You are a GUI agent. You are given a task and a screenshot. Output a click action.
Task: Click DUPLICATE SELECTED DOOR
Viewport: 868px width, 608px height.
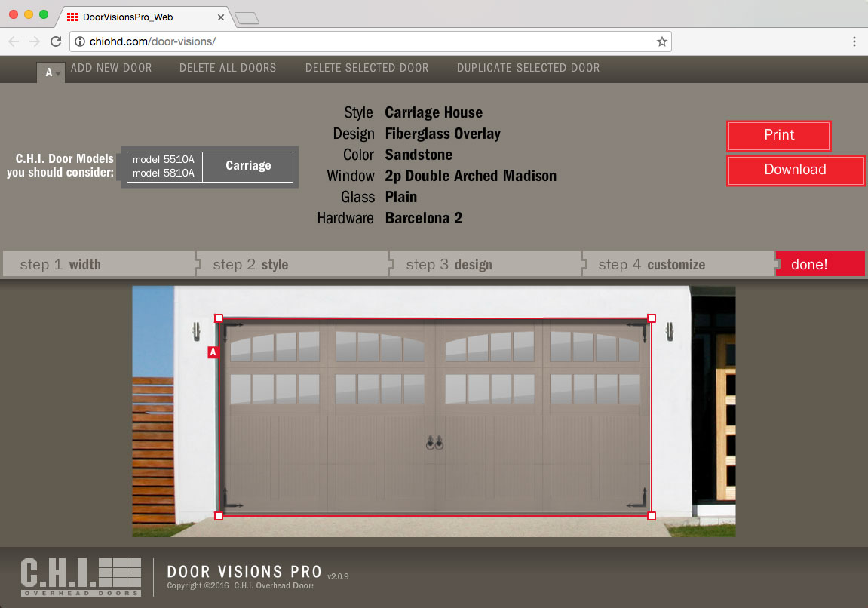(528, 67)
